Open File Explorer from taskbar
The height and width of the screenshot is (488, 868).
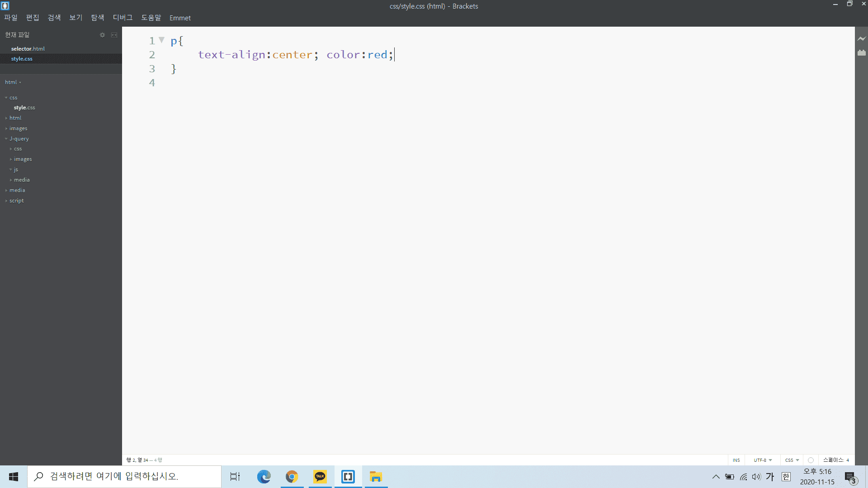pyautogui.click(x=376, y=477)
